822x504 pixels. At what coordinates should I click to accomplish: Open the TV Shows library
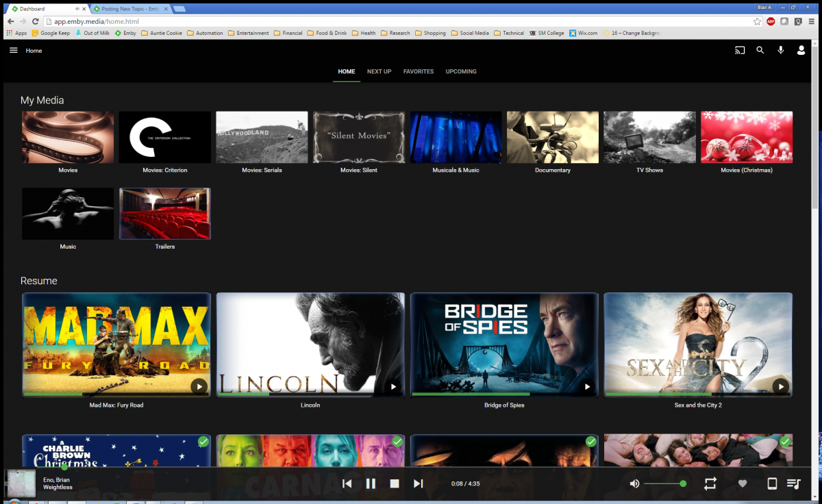pyautogui.click(x=649, y=137)
